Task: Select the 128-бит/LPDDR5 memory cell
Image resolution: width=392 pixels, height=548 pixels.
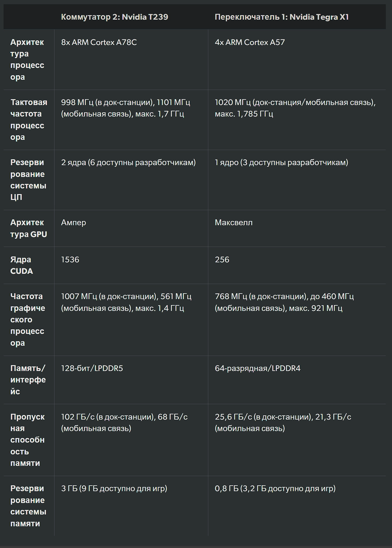Action: point(92,368)
